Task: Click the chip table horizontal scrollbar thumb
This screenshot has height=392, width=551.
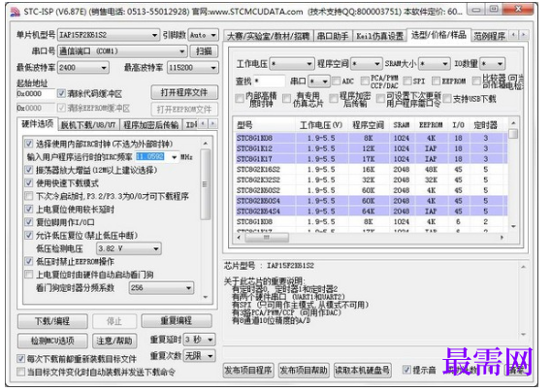Action: [x=267, y=238]
